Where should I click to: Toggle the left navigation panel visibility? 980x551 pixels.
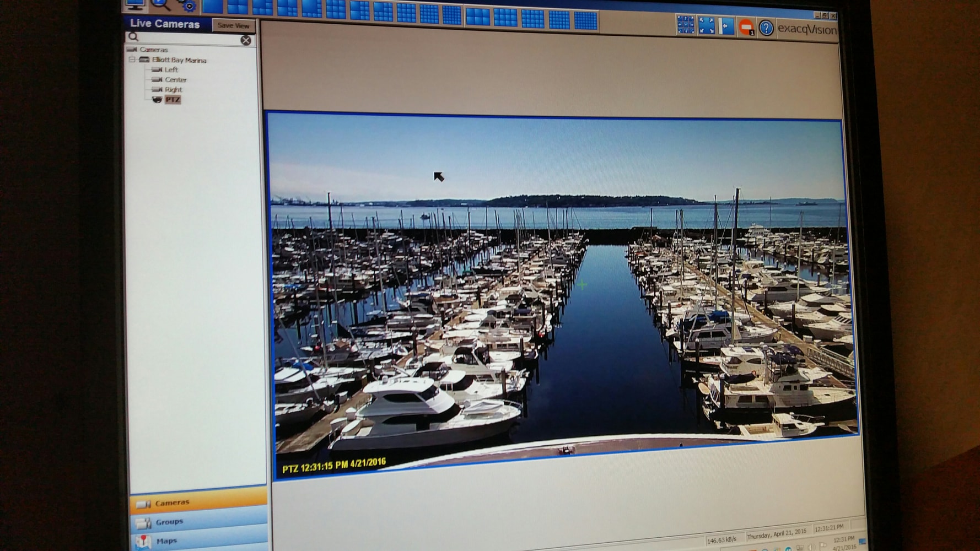pyautogui.click(x=726, y=26)
